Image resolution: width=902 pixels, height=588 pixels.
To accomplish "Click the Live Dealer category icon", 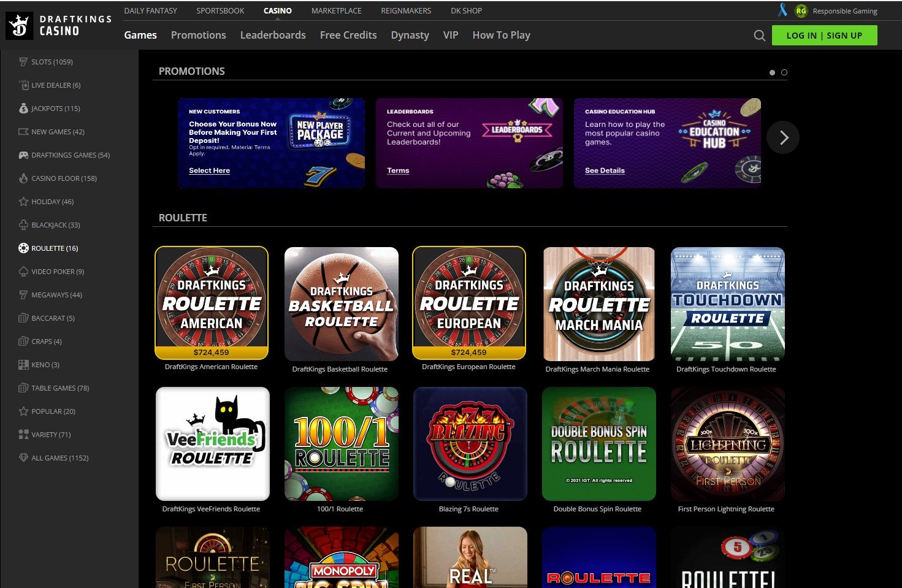I will (x=23, y=85).
